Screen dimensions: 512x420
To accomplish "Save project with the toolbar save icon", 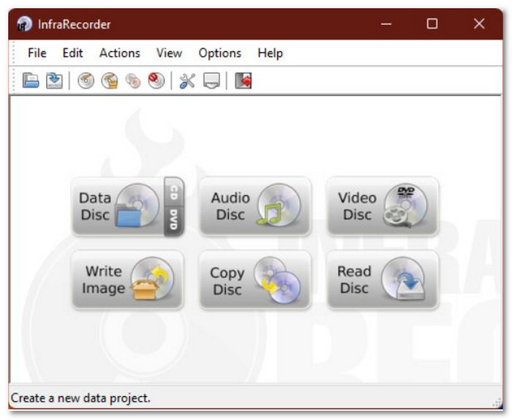I will 54,80.
